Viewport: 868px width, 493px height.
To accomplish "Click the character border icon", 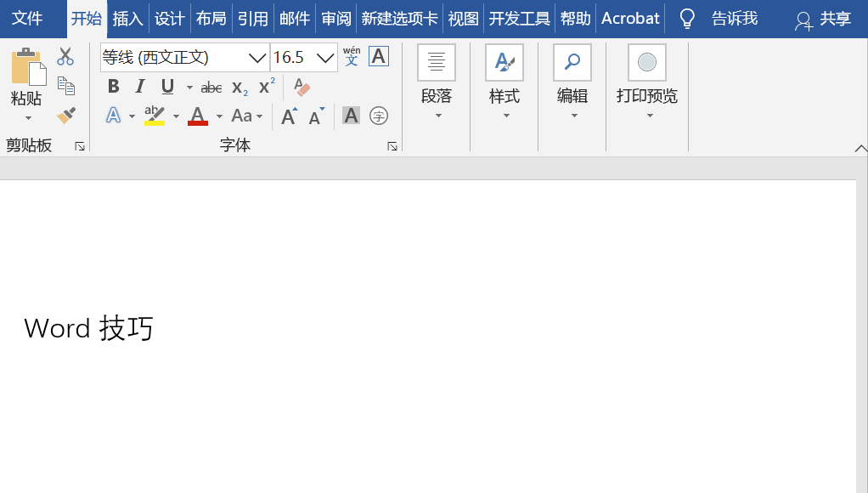I will (x=379, y=56).
